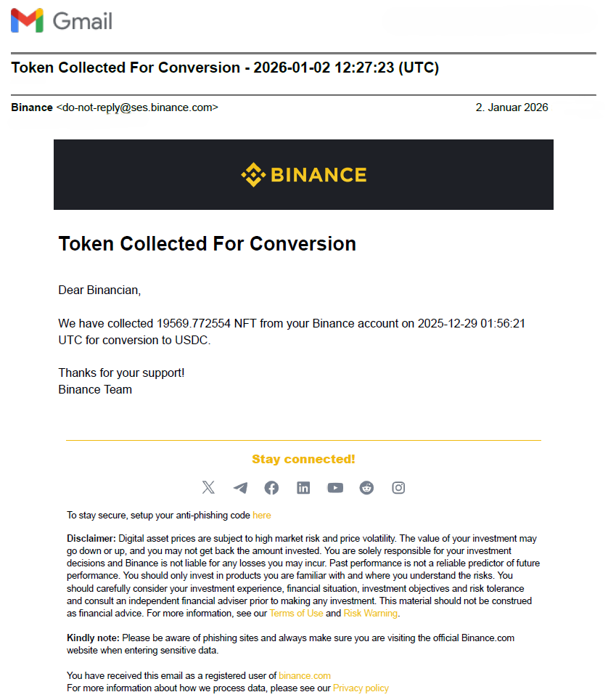Open the Telegram social icon
The image size is (616, 700).
[x=240, y=488]
